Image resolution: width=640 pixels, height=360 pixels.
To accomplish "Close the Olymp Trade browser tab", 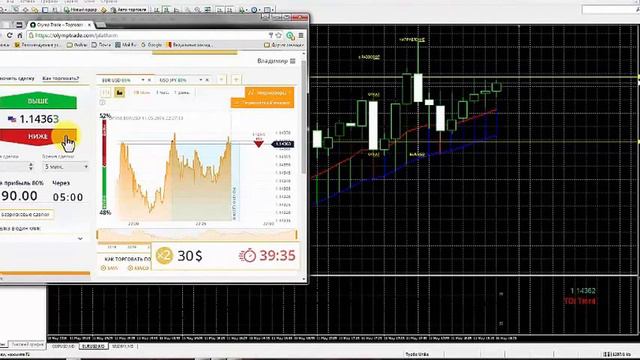I will (x=89, y=25).
